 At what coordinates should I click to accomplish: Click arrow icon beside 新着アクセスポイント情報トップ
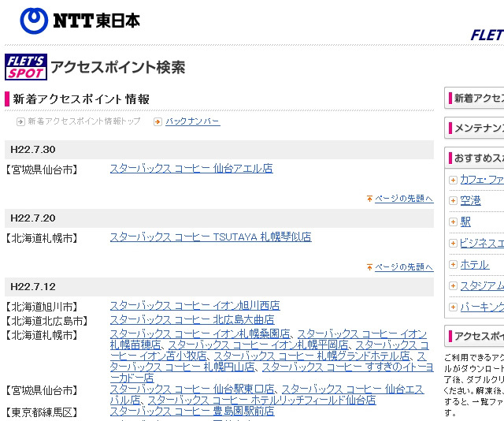click(x=20, y=121)
